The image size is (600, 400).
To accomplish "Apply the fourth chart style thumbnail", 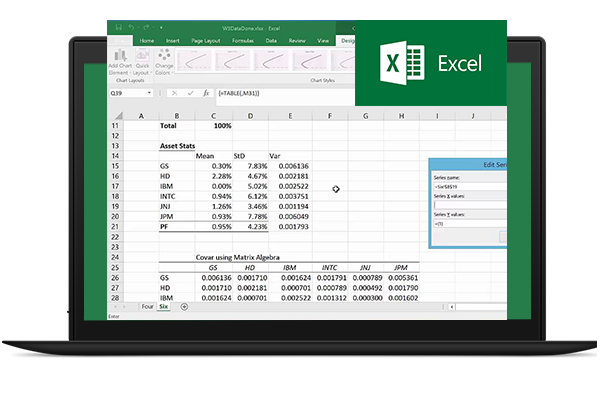I will click(x=309, y=60).
